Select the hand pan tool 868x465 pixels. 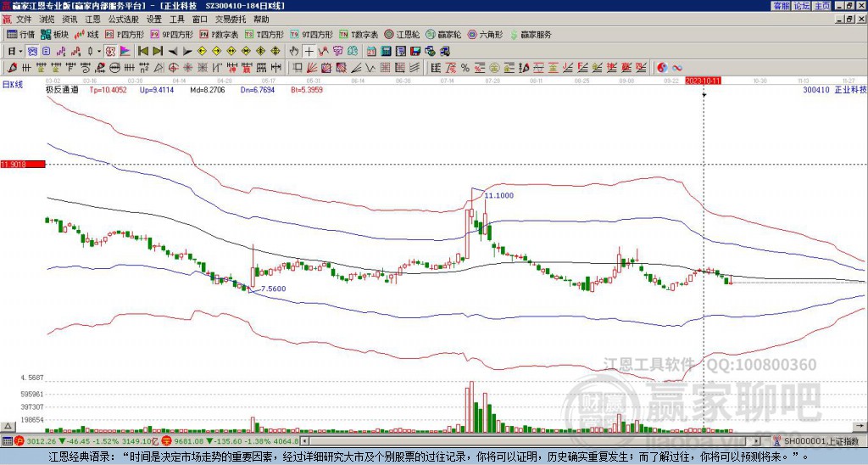tap(294, 52)
